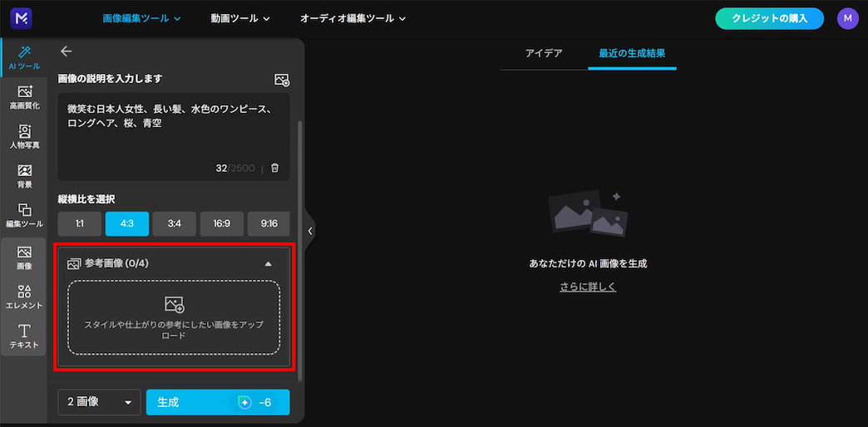
Task: Open the テキスト sidebar panel
Action: point(24,336)
